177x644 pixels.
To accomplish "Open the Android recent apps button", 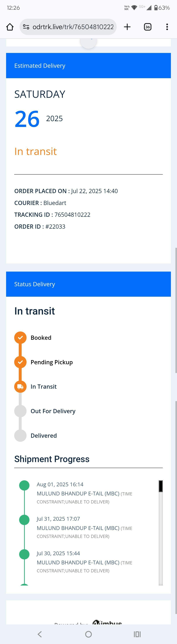I will (137, 634).
